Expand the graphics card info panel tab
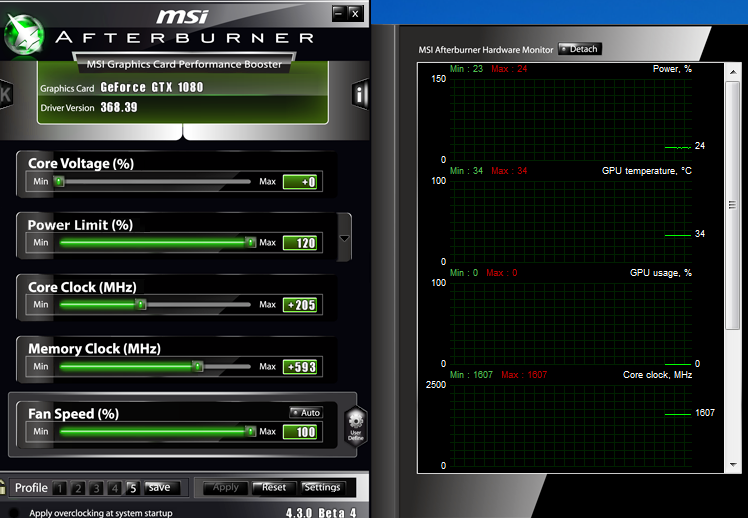The image size is (748, 518). click(x=182, y=132)
